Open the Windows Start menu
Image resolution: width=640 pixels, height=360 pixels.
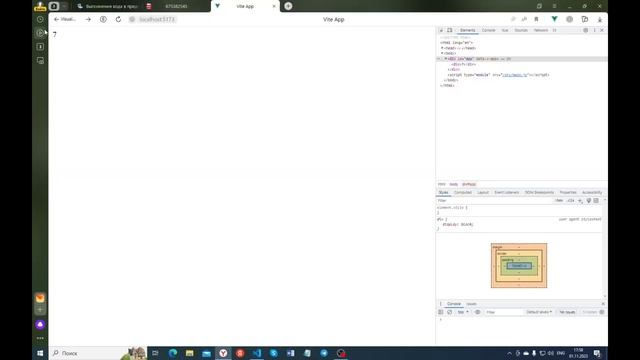(x=40, y=353)
